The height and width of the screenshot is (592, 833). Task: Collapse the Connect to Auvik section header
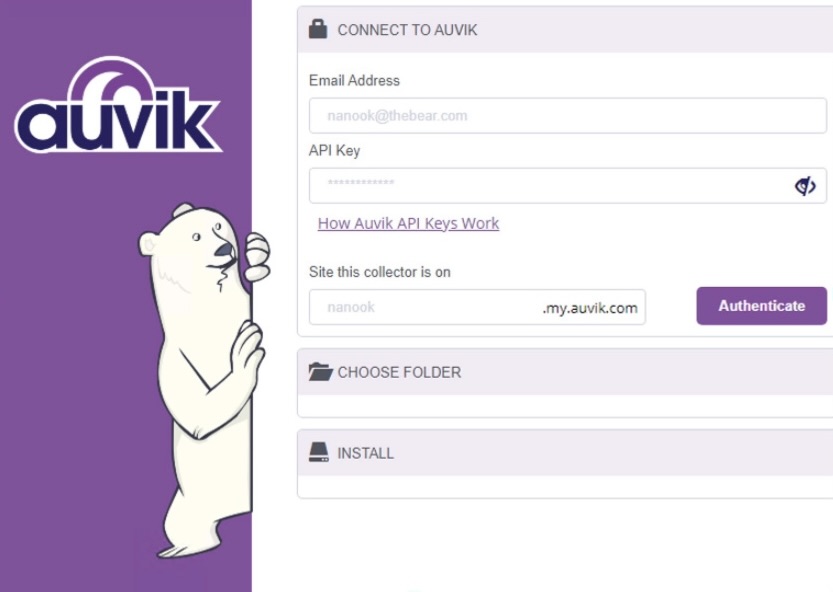pyautogui.click(x=565, y=30)
